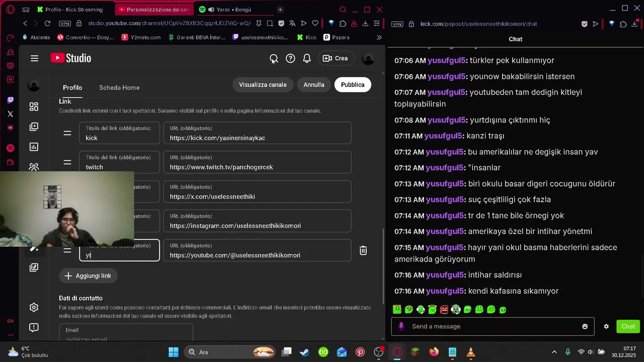644x362 pixels.
Task: Click the Pubblica button
Action: coord(353,85)
